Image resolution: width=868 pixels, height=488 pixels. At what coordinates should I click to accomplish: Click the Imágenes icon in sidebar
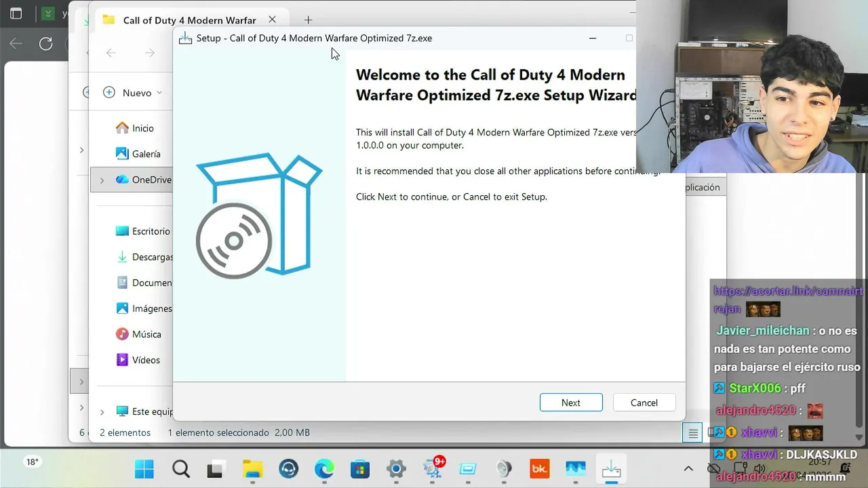(122, 308)
